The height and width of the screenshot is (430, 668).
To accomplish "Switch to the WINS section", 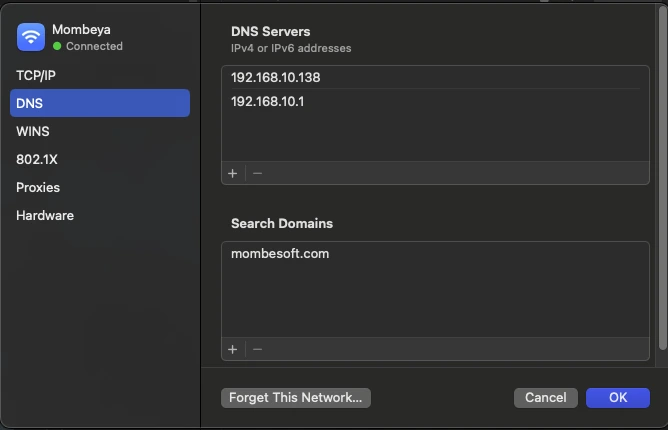I will 32,131.
